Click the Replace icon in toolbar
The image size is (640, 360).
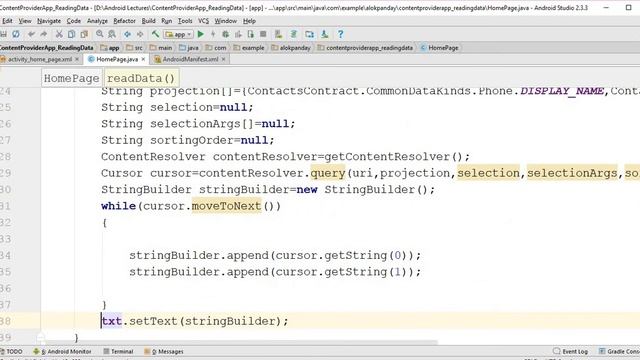point(112,34)
